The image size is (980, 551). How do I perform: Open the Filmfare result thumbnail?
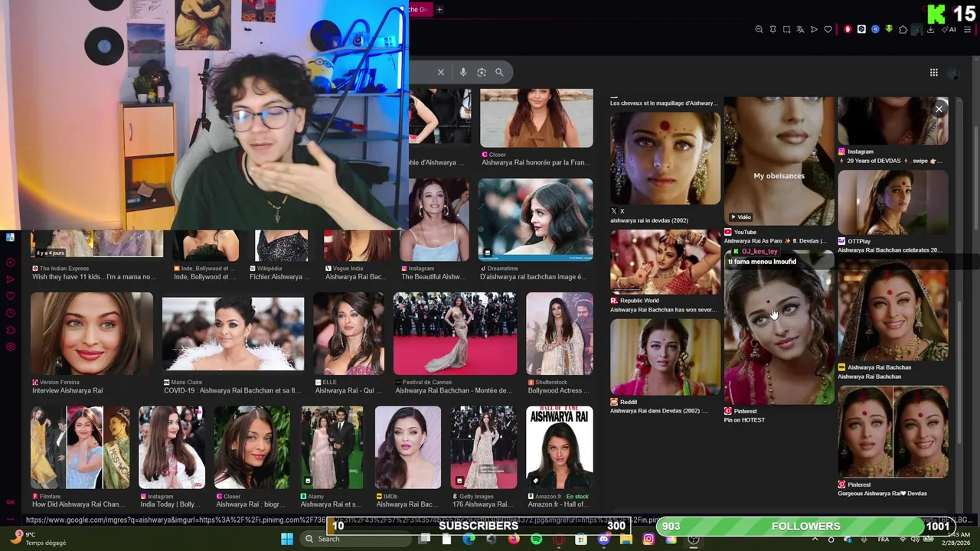coord(80,448)
